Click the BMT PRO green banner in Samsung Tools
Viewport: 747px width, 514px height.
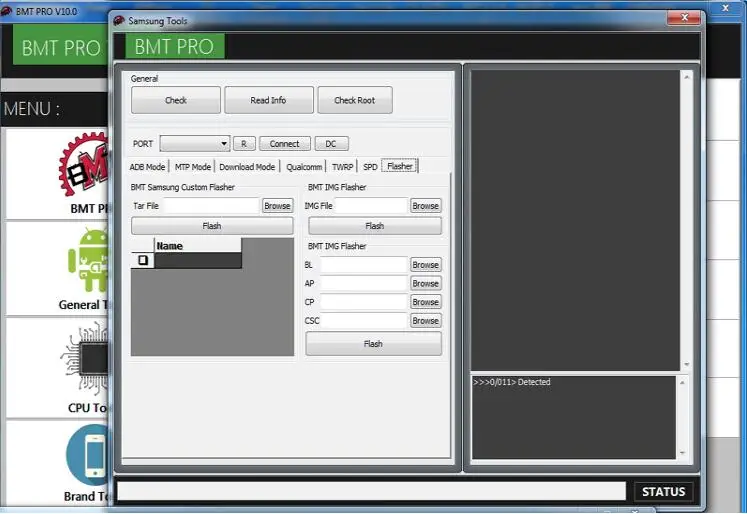coord(174,46)
